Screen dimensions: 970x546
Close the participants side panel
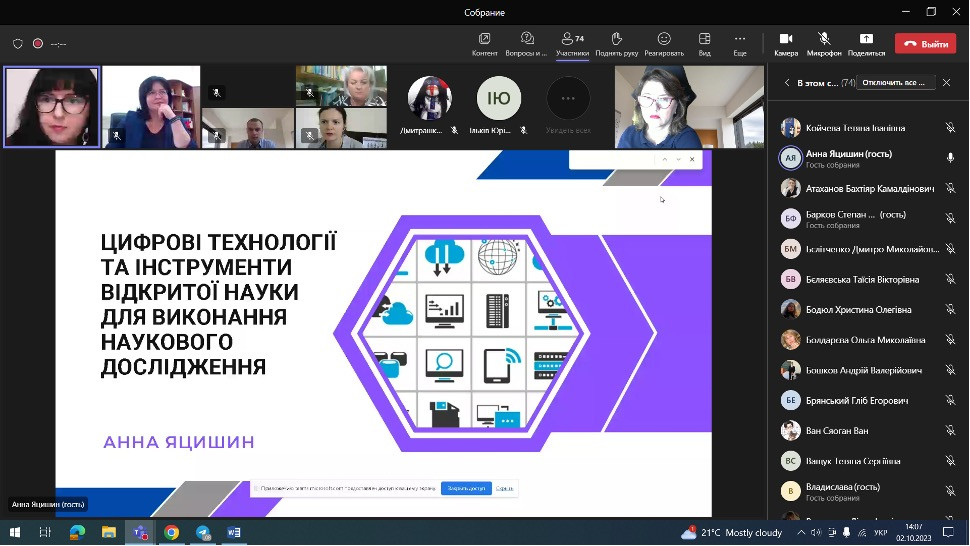coord(946,82)
